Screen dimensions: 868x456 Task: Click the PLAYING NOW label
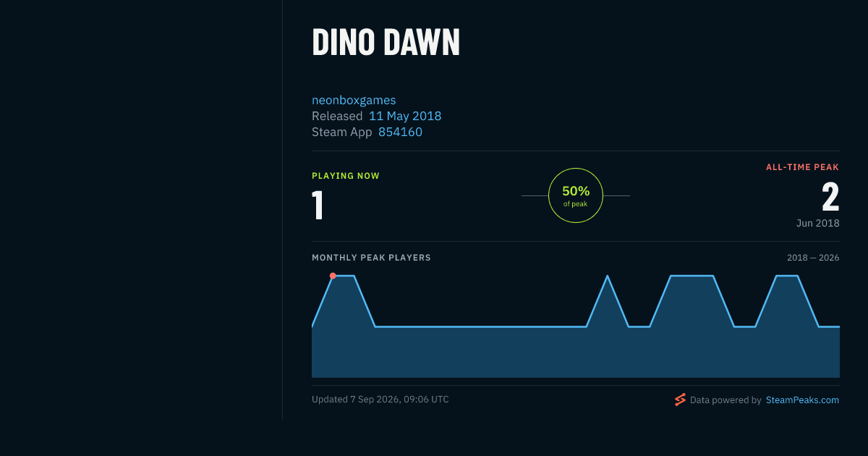(346, 176)
